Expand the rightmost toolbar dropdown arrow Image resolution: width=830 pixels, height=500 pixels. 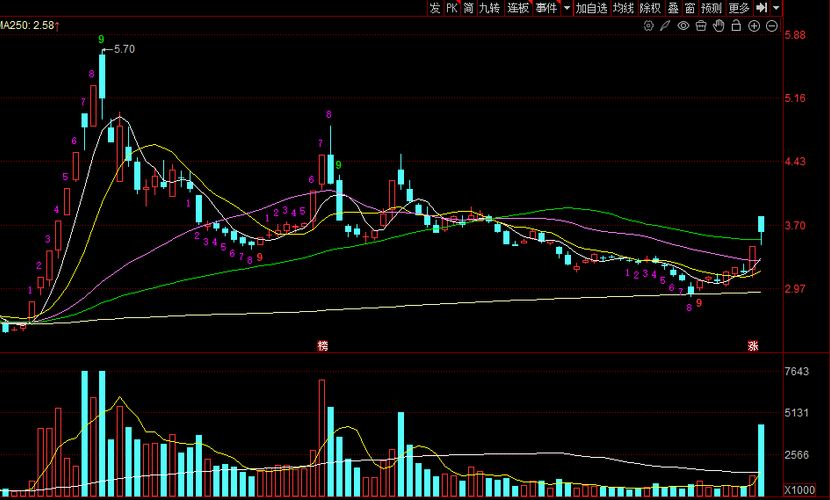click(776, 8)
